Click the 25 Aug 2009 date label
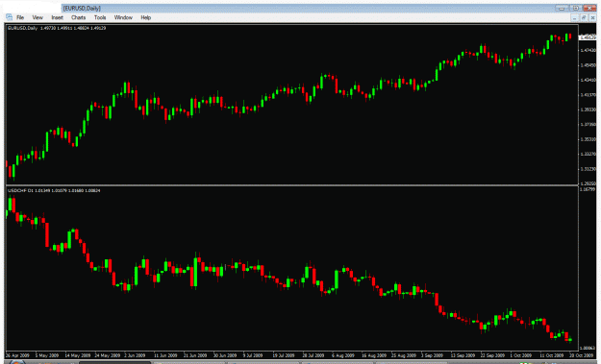601x364 pixels. pos(404,355)
